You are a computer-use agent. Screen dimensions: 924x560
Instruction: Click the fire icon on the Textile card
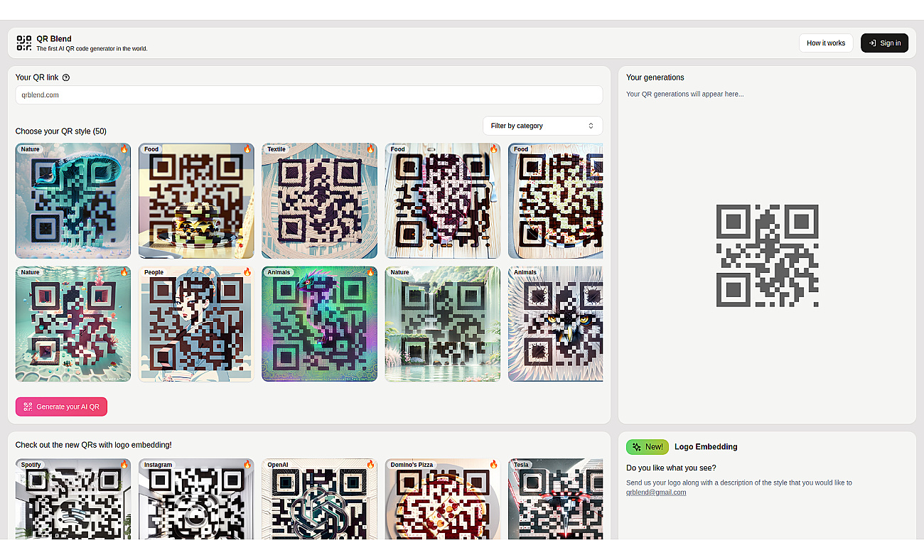click(x=370, y=149)
